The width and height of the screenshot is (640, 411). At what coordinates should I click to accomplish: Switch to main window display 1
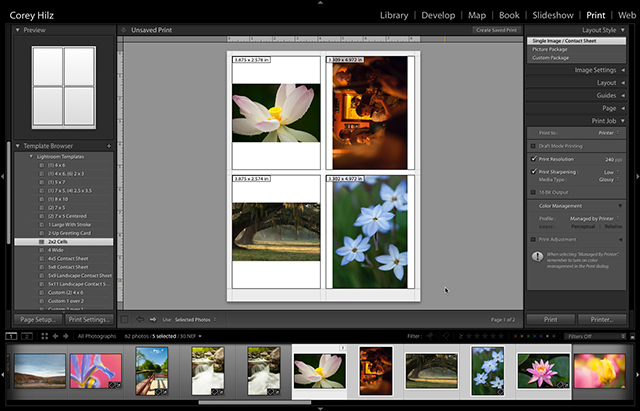[x=11, y=336]
